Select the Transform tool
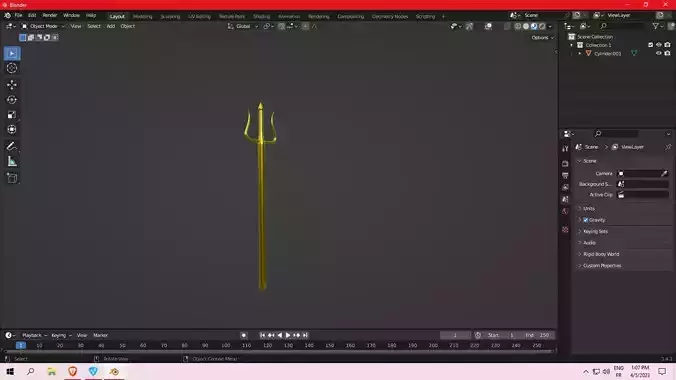676x380 pixels. [x=12, y=129]
